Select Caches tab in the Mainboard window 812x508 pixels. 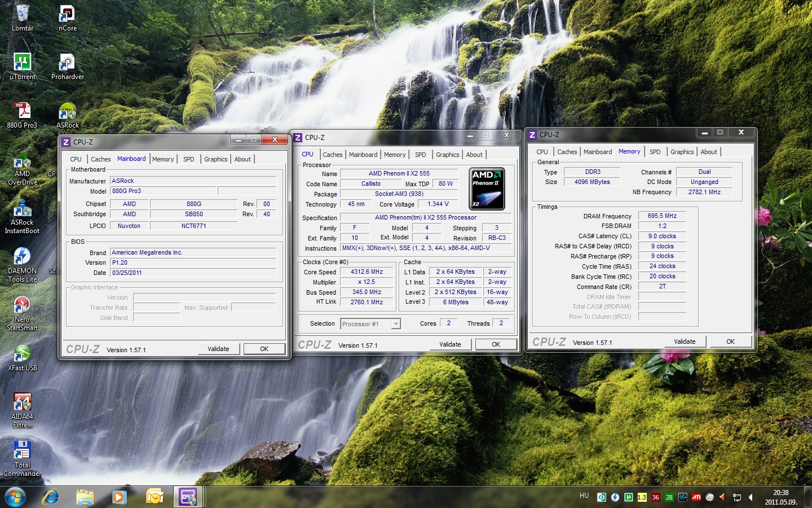101,159
